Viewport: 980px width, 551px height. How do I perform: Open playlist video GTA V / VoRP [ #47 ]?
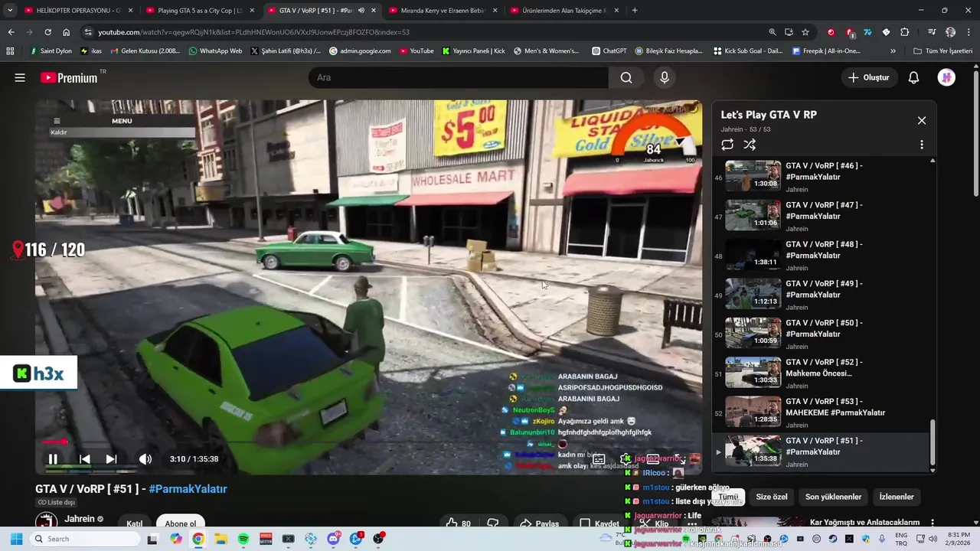[823, 217]
